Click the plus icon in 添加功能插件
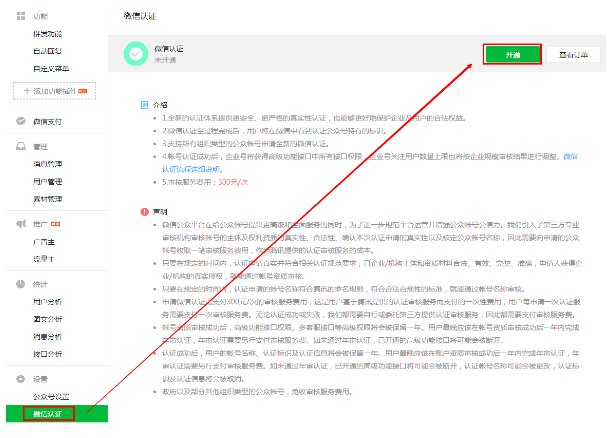Image resolution: width=615 pixels, height=438 pixels. click(x=27, y=91)
